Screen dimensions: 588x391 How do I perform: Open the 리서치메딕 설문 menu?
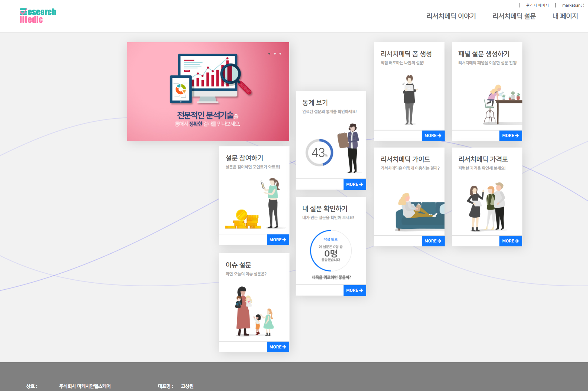pyautogui.click(x=514, y=16)
